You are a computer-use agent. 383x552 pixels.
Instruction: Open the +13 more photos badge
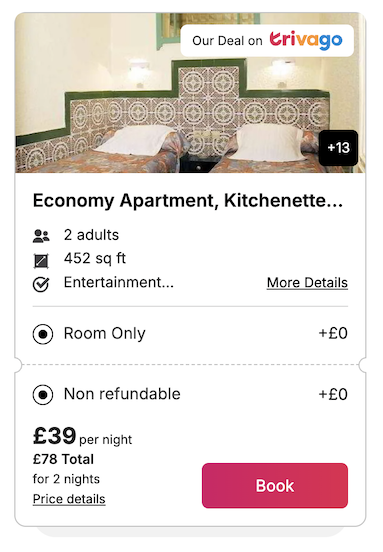pos(338,148)
